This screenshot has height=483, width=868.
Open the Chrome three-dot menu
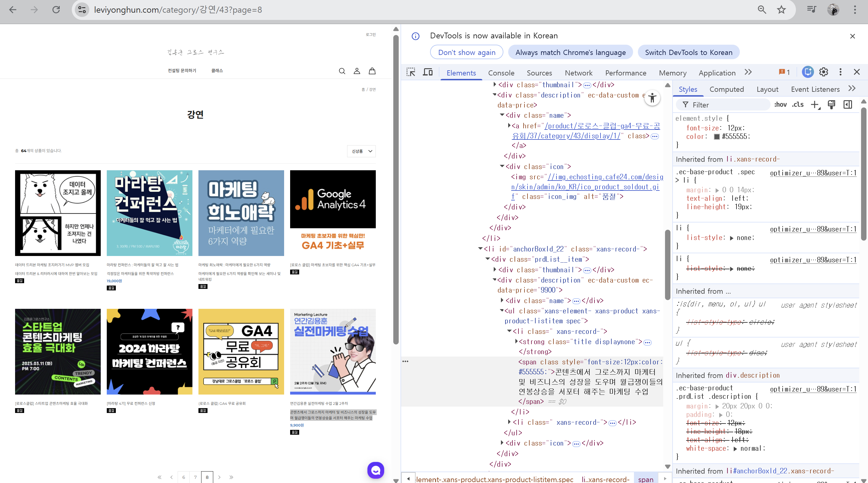pyautogui.click(x=855, y=10)
